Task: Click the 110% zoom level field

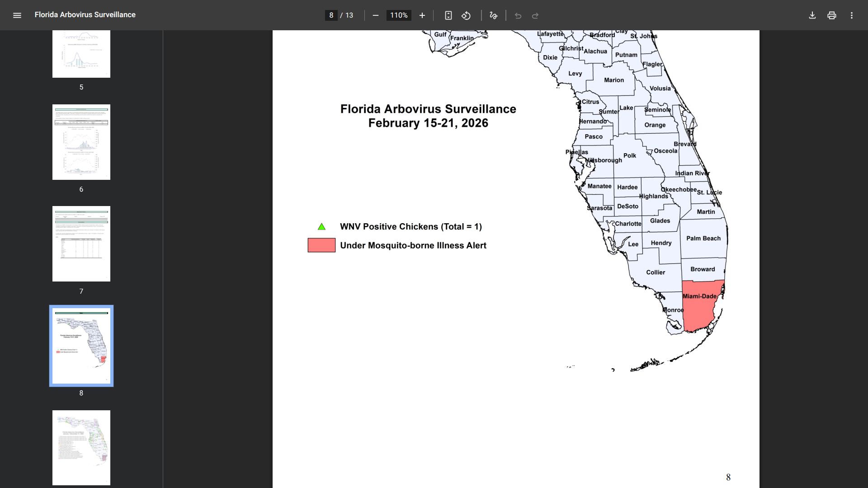Action: pyautogui.click(x=399, y=15)
